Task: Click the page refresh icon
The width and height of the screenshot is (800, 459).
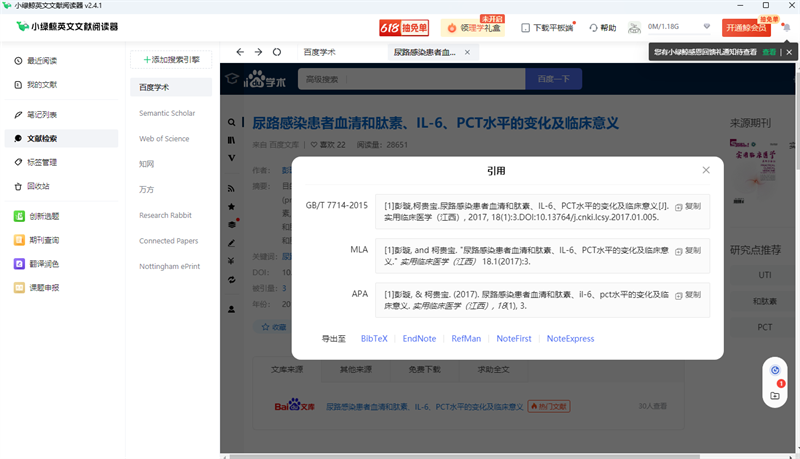Action: (277, 52)
